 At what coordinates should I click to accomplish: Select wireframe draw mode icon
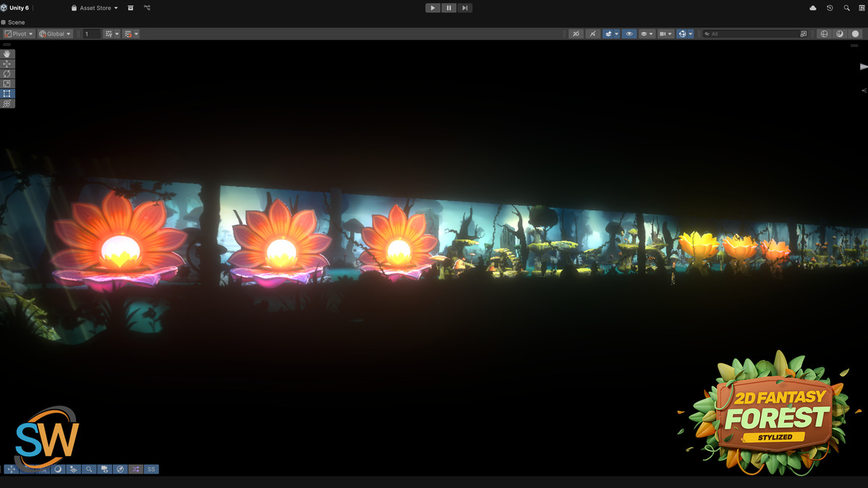824,34
